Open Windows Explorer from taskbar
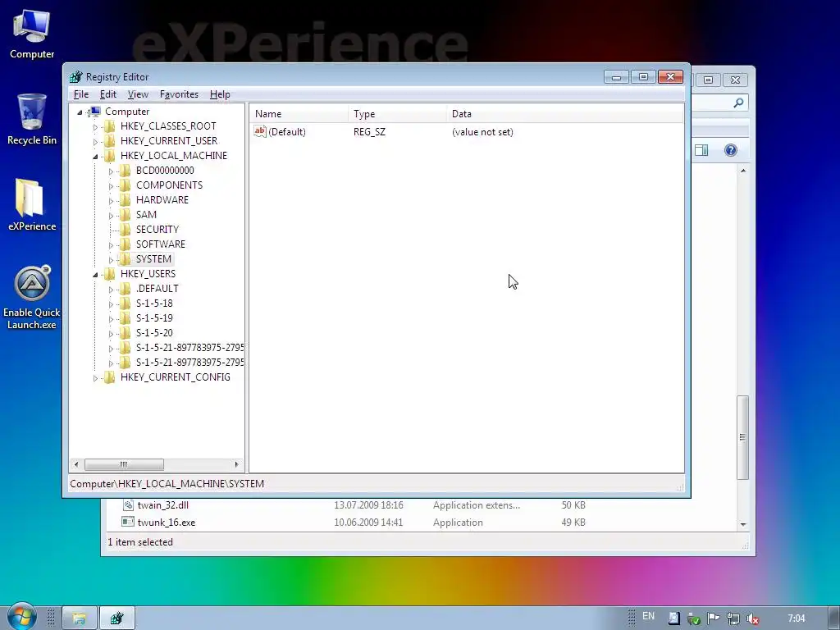The width and height of the screenshot is (840, 630). pos(80,619)
